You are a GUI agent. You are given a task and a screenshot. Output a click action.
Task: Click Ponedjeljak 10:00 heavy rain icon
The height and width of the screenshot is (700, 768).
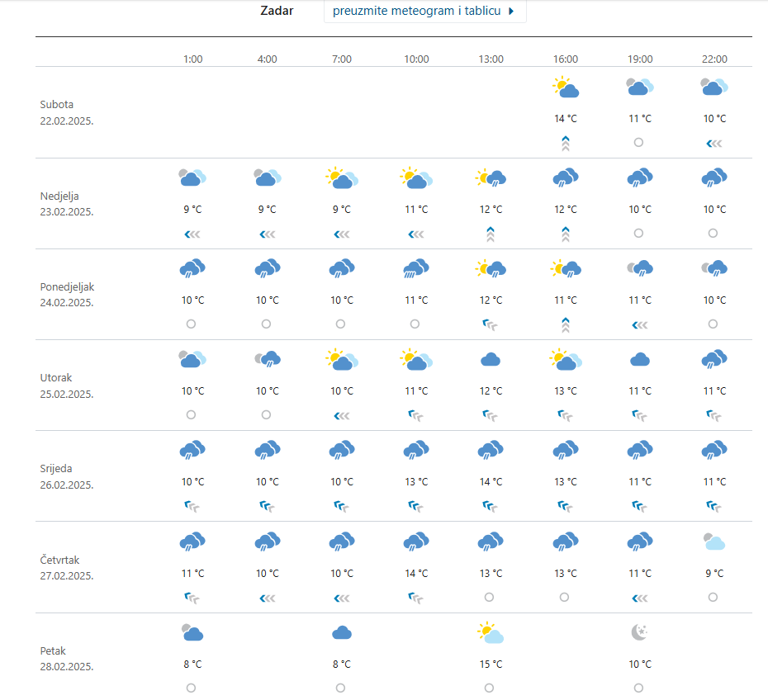416,268
